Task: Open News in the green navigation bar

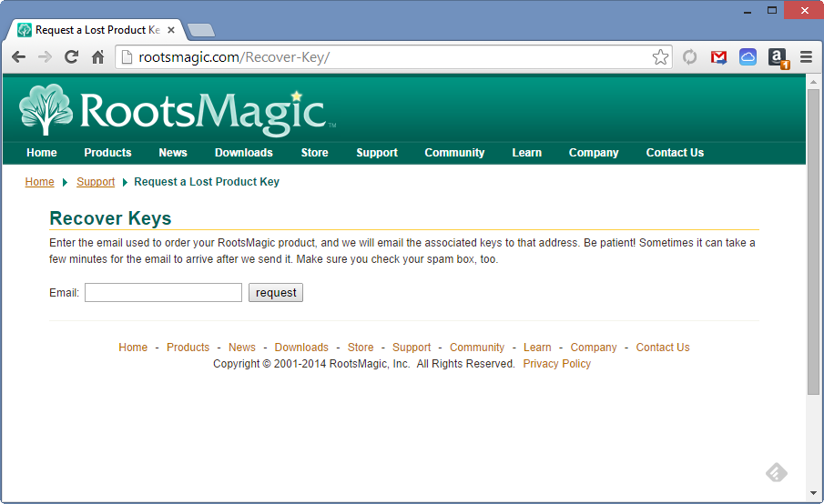Action: (x=173, y=153)
